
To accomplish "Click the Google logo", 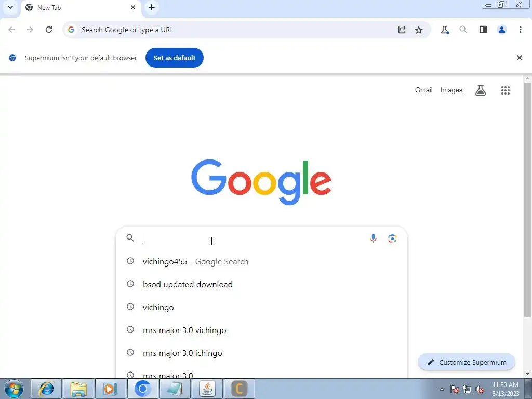I will tap(261, 182).
